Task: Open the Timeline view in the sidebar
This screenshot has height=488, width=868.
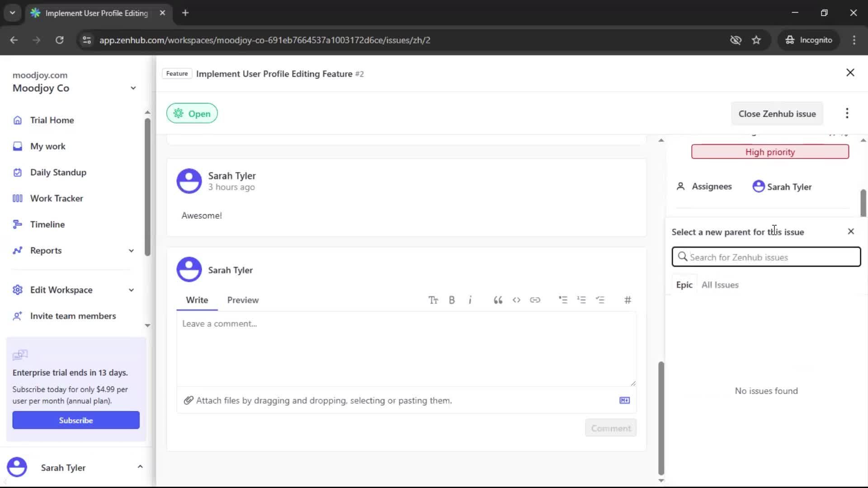Action: [47, 224]
